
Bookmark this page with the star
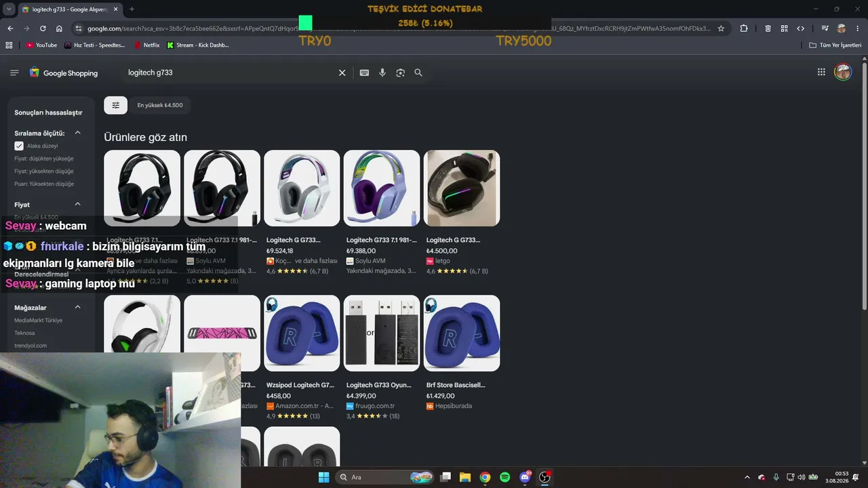tap(721, 28)
